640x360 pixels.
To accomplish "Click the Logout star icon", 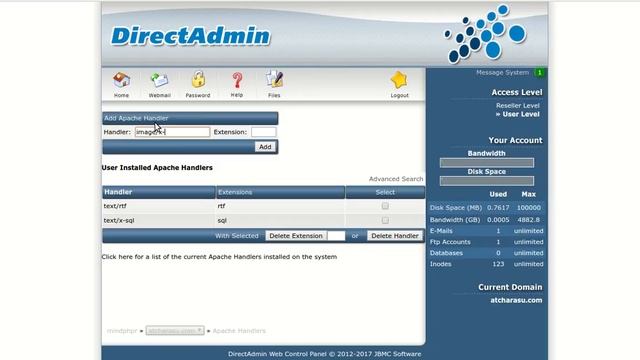I will (399, 80).
